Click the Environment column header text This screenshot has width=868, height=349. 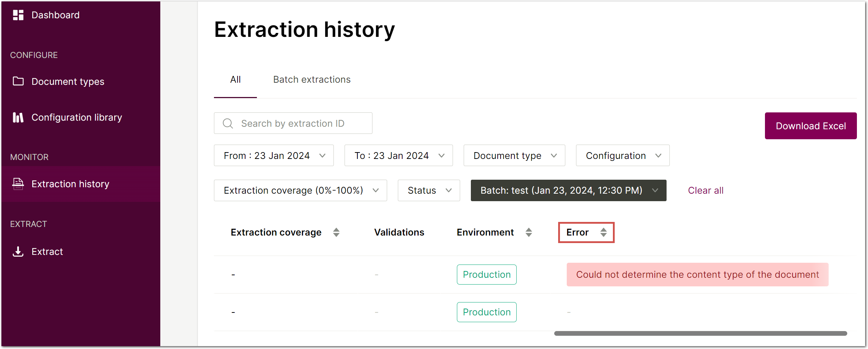click(x=485, y=232)
